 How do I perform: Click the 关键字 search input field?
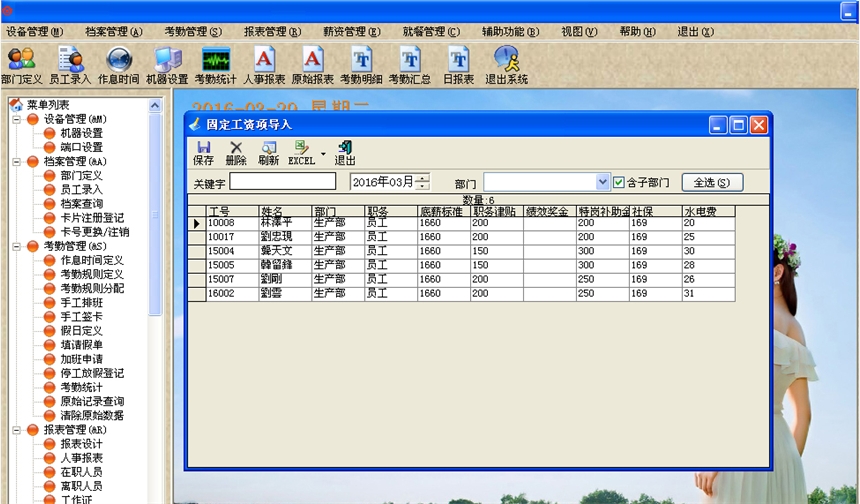[282, 182]
